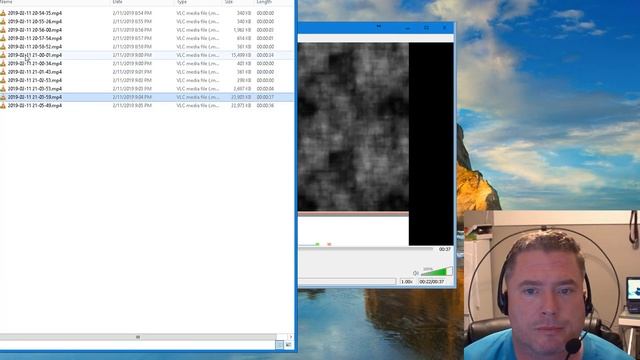Select file 2019-02-11 21-02-53.mp4

click(35, 80)
